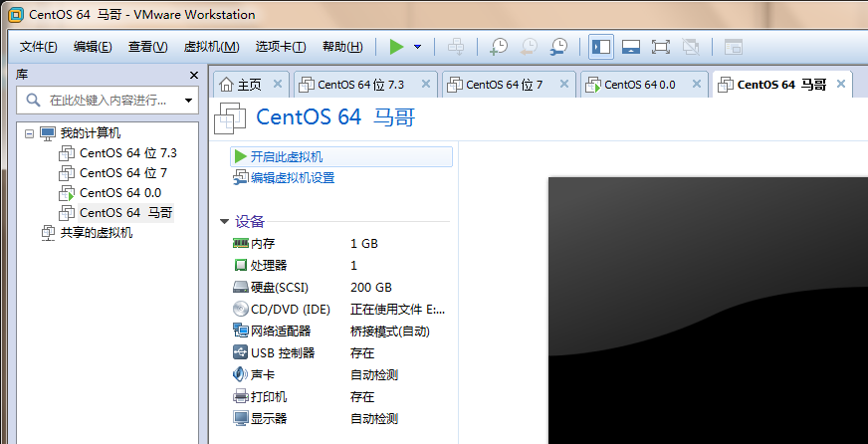Viewport: 868px width, 444px height.
Task: Close the CentOS 64 位 7.3 tab
Action: (x=426, y=85)
